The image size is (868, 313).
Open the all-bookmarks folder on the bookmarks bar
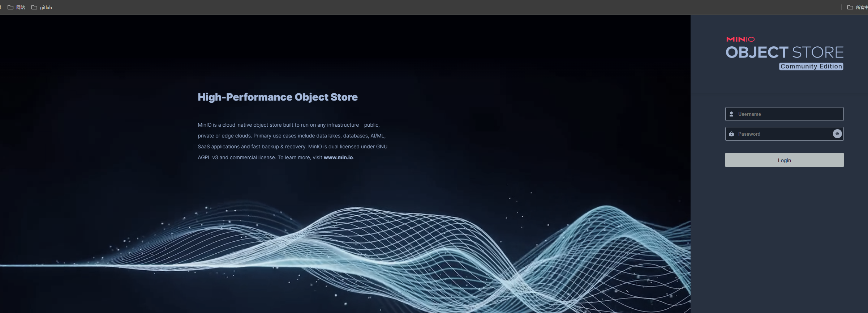coord(857,7)
